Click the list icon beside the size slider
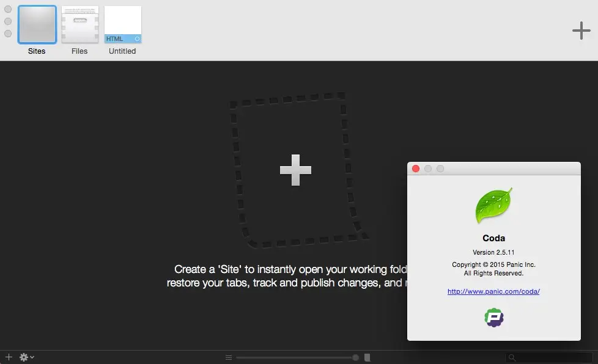This screenshot has width=598, height=364. [229, 357]
